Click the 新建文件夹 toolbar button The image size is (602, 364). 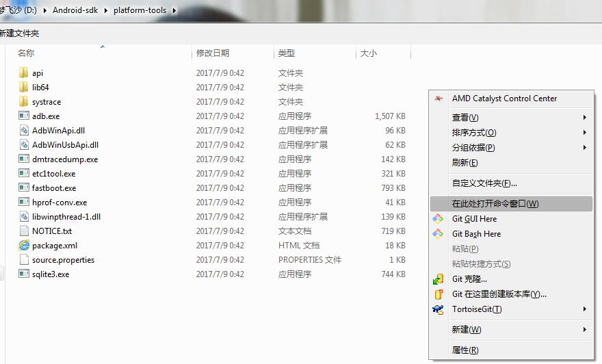tap(19, 34)
